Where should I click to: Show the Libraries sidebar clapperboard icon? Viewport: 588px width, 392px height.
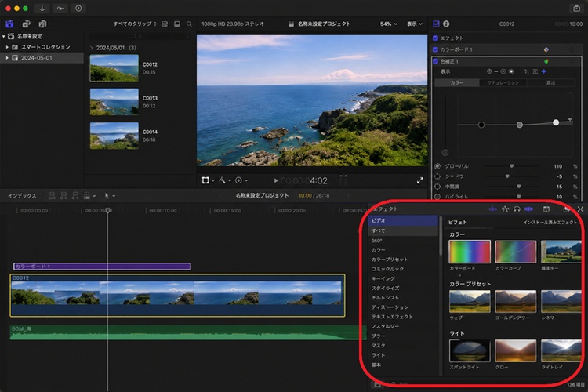[9, 24]
